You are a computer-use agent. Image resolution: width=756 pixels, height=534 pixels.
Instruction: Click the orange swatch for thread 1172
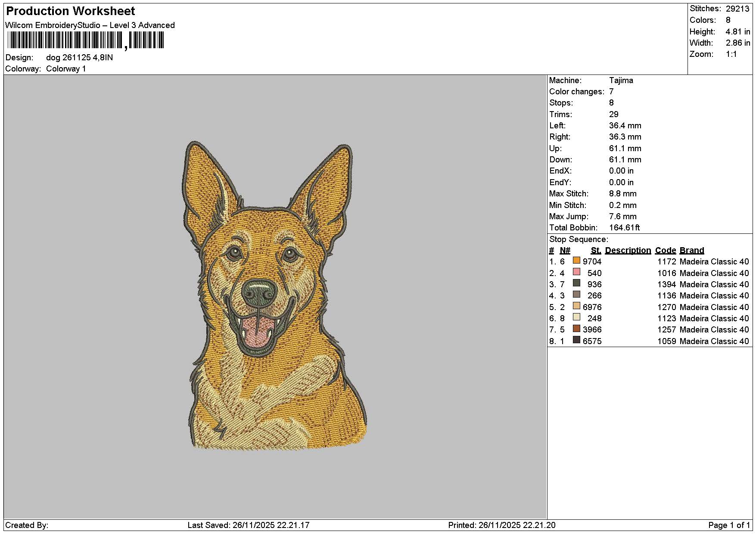click(576, 261)
